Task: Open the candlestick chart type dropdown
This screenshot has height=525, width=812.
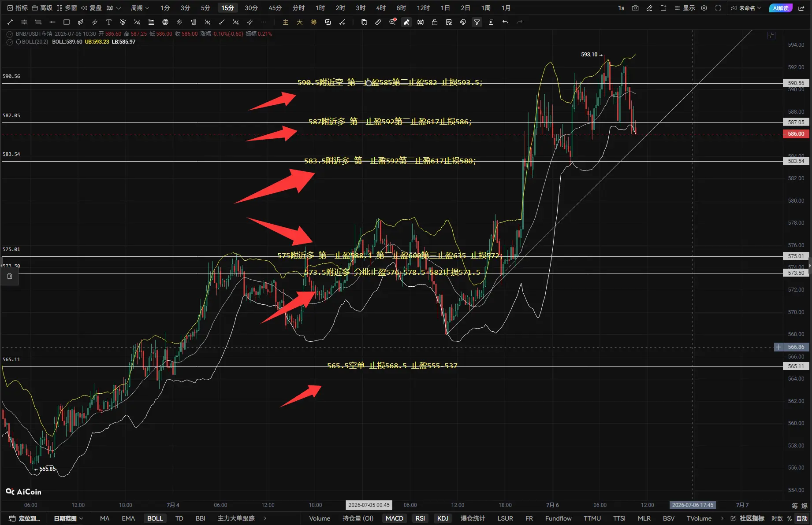Action: [x=114, y=8]
